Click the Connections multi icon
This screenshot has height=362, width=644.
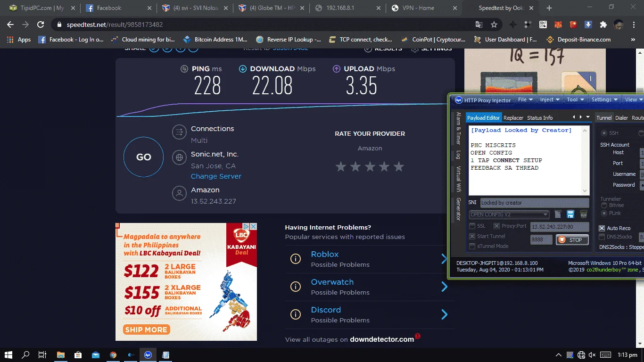(179, 132)
